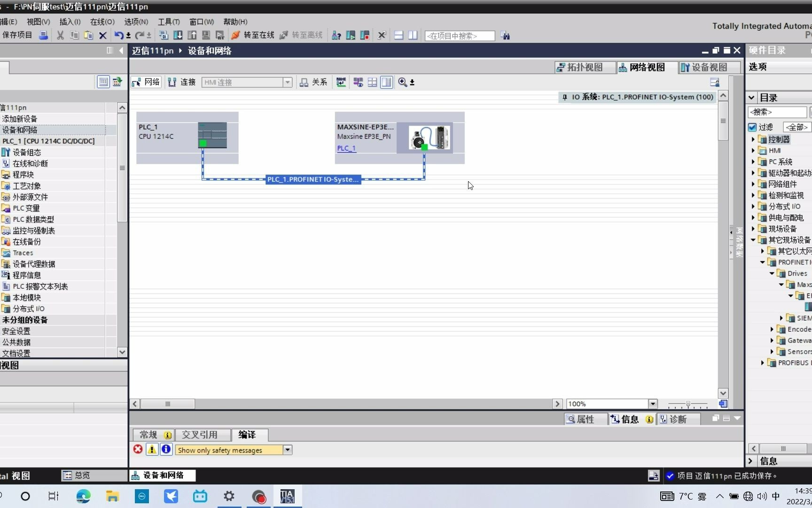Toggle the red error message filter
This screenshot has width=812, height=508.
coord(138,449)
